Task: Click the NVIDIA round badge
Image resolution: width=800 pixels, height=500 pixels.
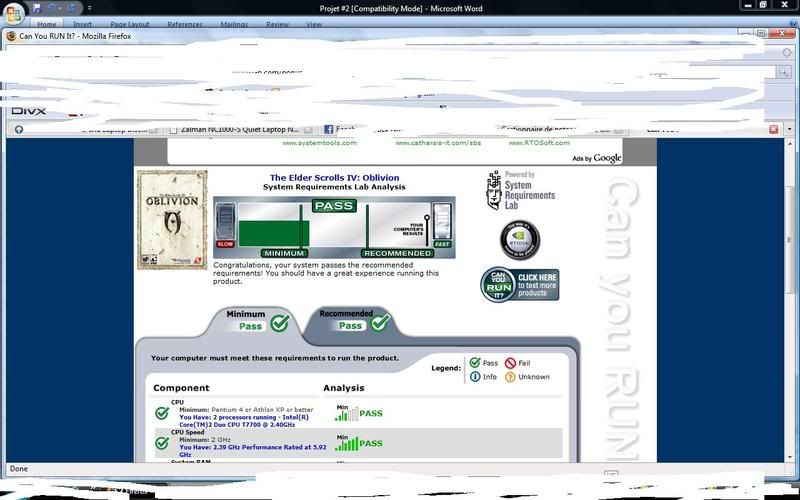Action: coord(520,239)
